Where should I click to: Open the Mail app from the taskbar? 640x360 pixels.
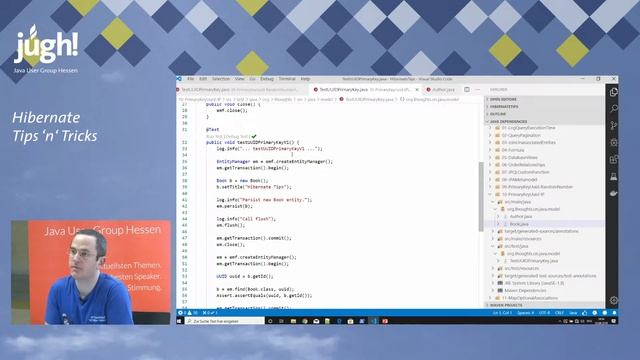coord(316,321)
